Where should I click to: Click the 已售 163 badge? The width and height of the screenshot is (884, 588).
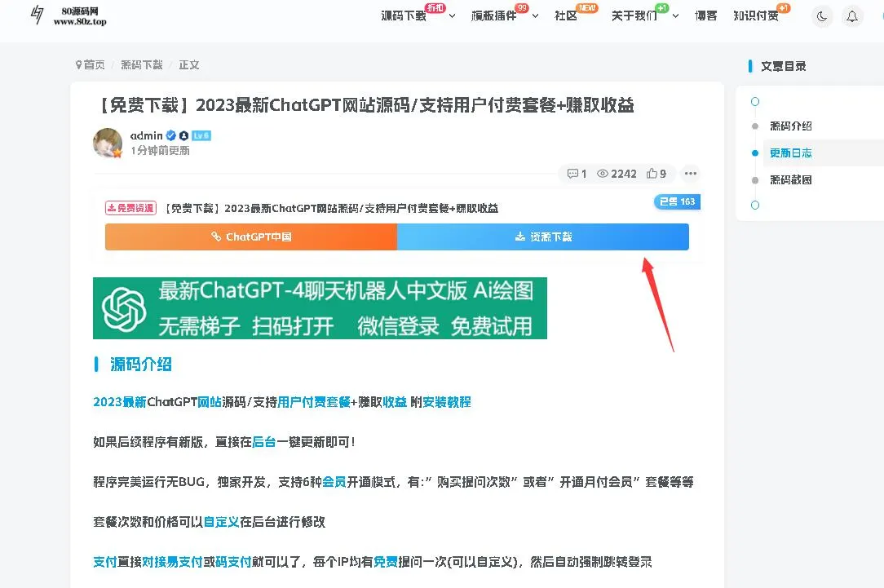677,201
